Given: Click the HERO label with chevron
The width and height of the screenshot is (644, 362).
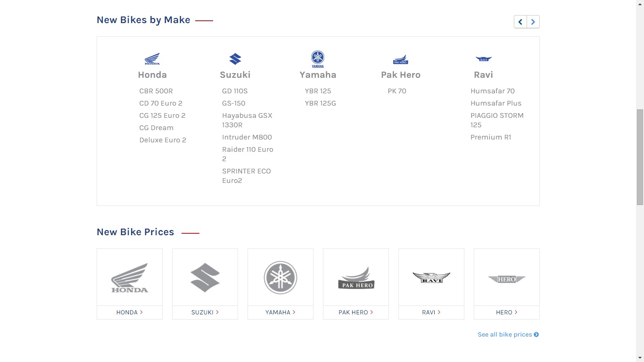Looking at the screenshot, I should click(x=507, y=313).
